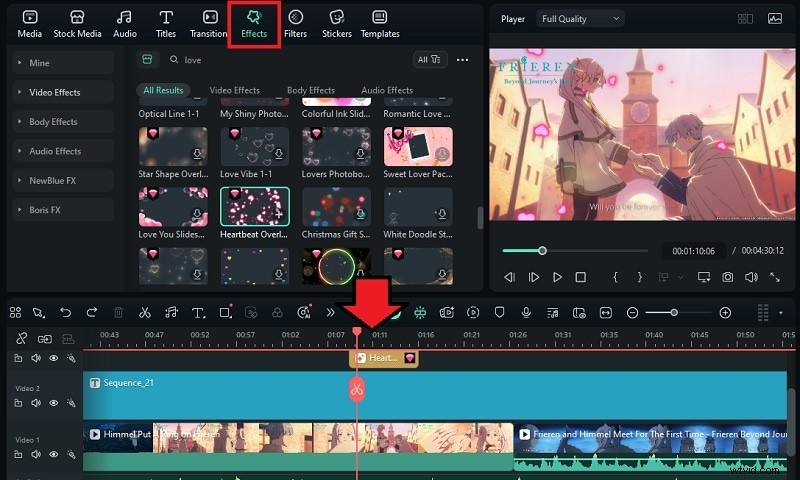
Task: Open the Transition tab
Action: 208,24
